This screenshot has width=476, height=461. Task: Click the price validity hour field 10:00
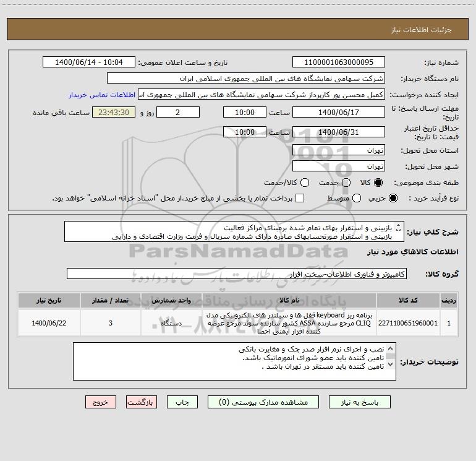(x=245, y=132)
